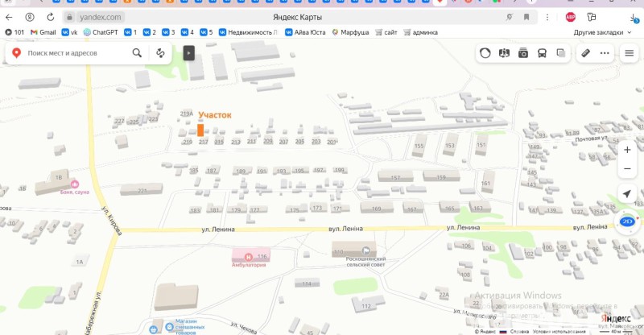
Task: Click the zoom out minus button
Action: tap(627, 168)
